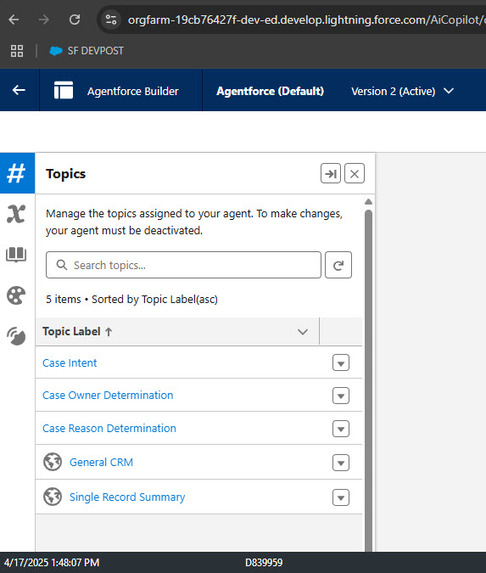The height and width of the screenshot is (573, 486).
Task: Open the Single Record Summary topic
Action: (x=127, y=497)
